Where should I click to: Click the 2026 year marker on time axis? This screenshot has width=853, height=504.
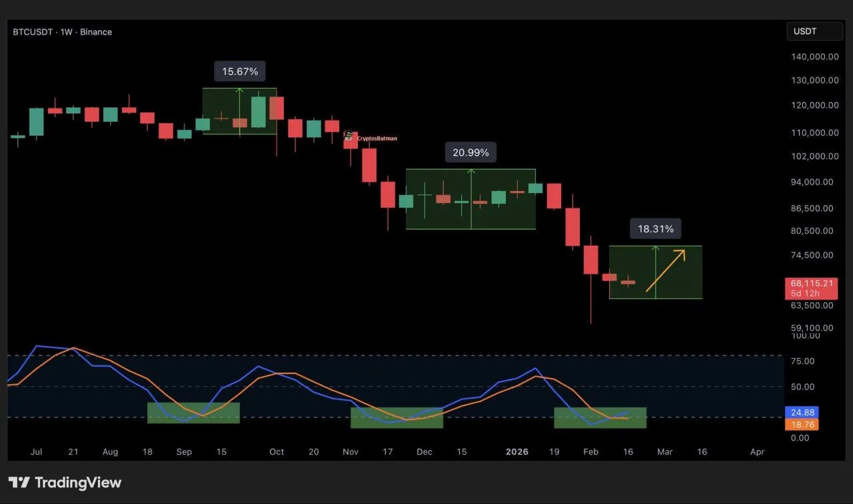click(x=517, y=451)
